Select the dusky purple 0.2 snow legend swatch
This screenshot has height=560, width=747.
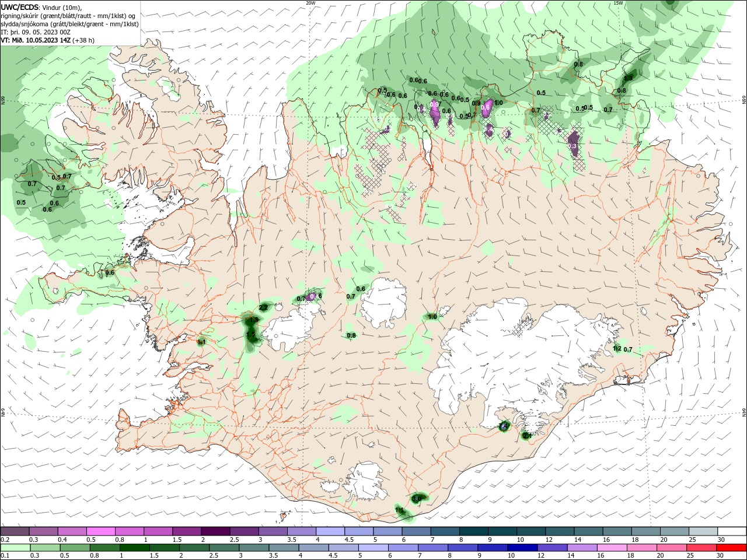(x=15, y=531)
